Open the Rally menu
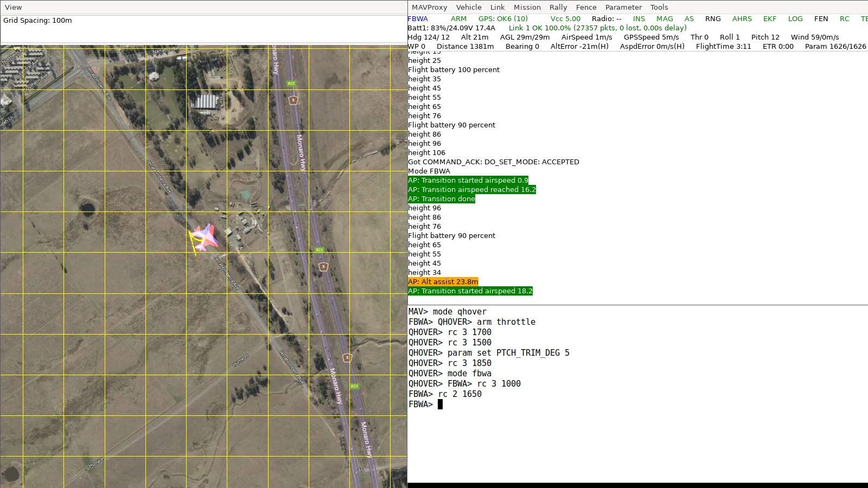 (x=558, y=7)
